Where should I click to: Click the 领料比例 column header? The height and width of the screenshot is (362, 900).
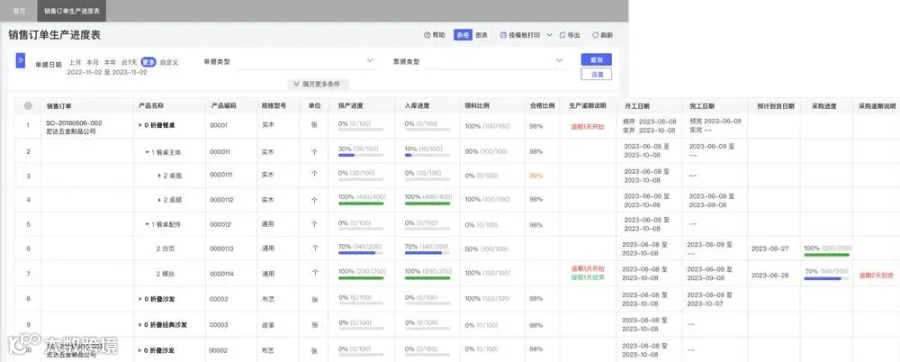(x=478, y=106)
